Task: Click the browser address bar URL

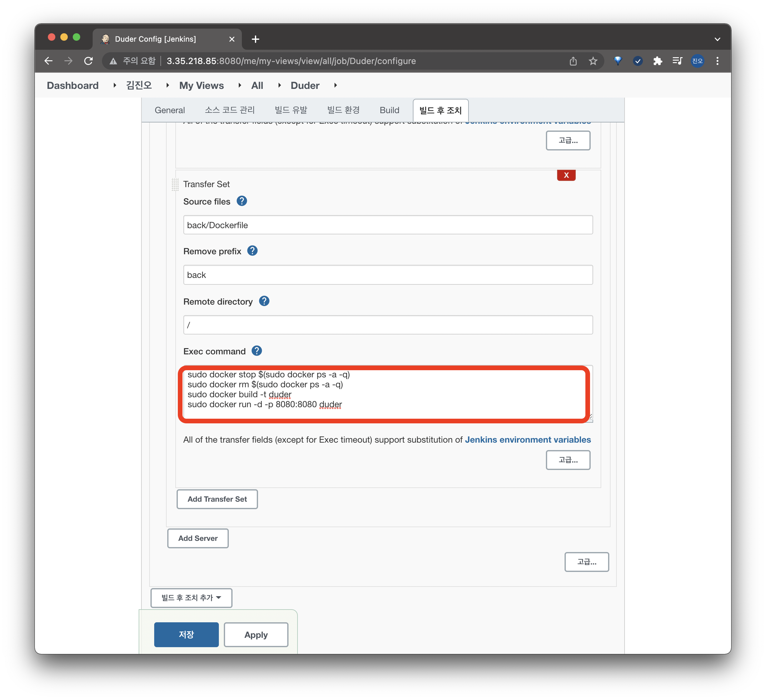Action: [291, 61]
